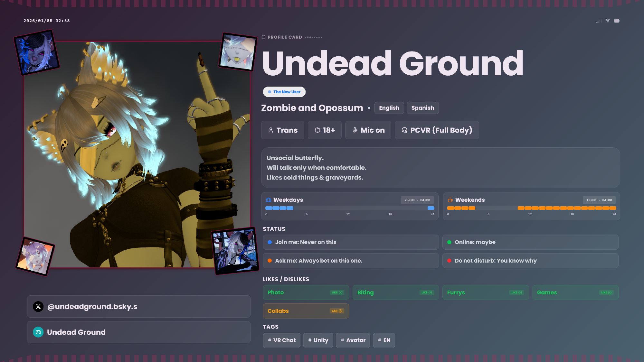Click the battery status icon
The height and width of the screenshot is (362, 644).
617,21
